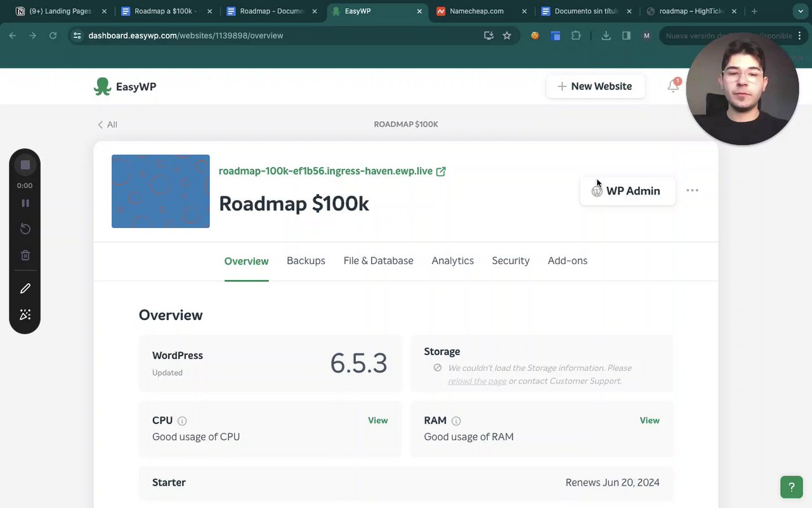Open the browser extensions puzzle icon

point(576,36)
